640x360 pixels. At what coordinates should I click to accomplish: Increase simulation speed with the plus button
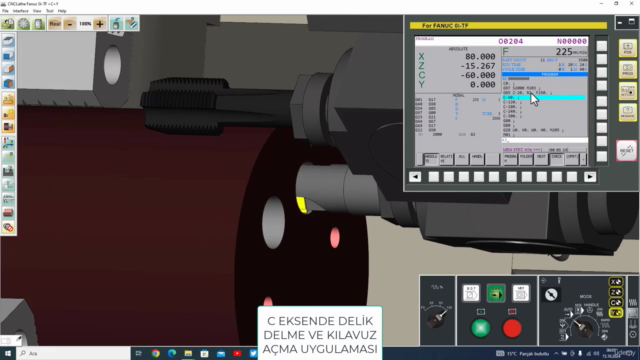pyautogui.click(x=100, y=24)
